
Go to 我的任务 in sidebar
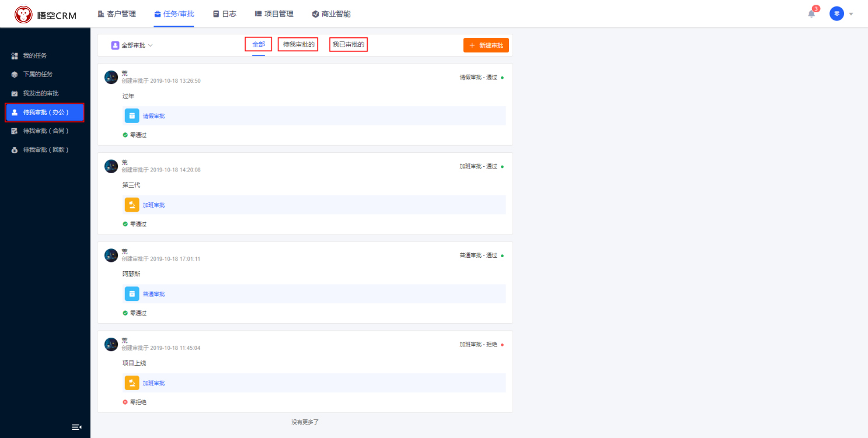coord(35,56)
